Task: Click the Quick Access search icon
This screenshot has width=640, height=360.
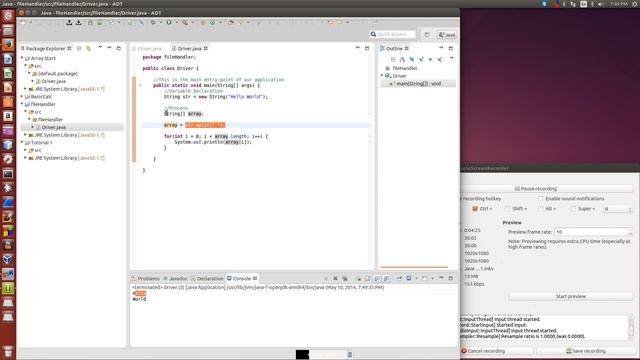Action: [x=373, y=34]
